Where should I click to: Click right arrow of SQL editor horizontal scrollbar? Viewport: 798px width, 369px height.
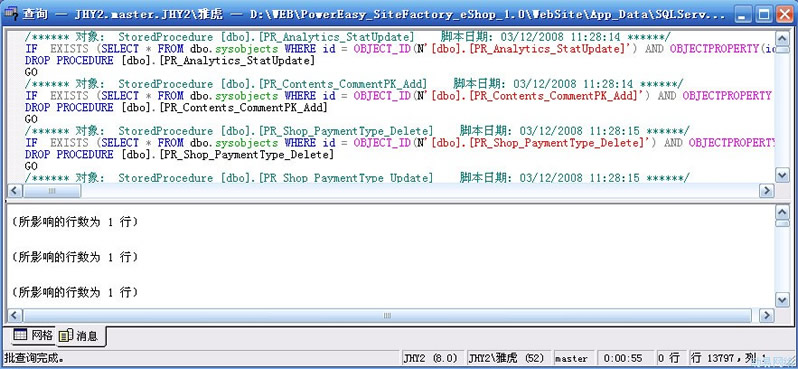coord(766,191)
